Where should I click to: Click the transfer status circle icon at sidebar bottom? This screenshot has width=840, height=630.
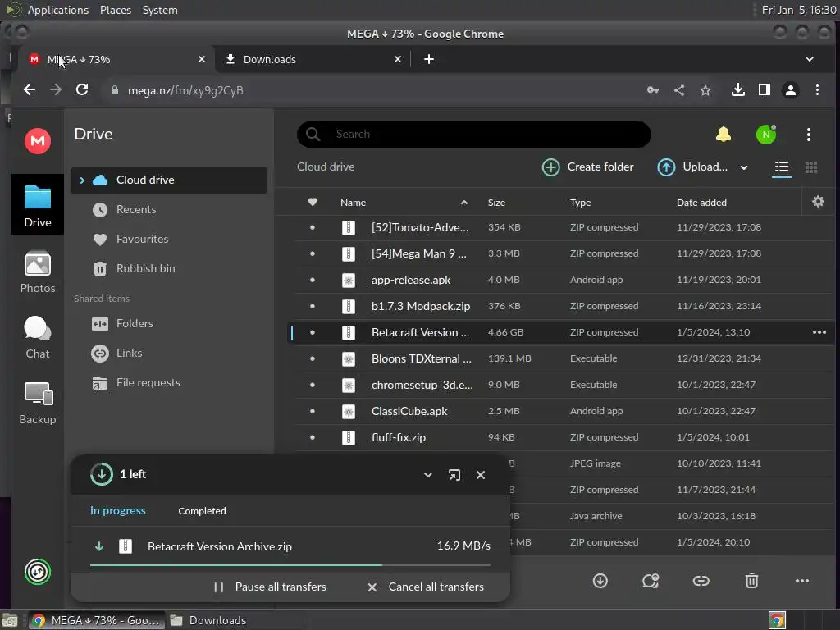point(38,572)
